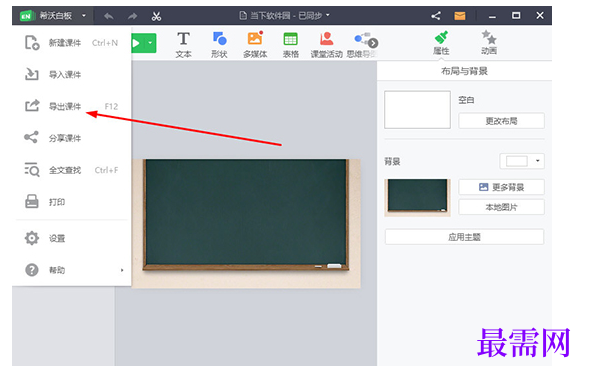The height and width of the screenshot is (374, 589).
Task: Open the dropdown beside the play button
Action: [x=150, y=44]
